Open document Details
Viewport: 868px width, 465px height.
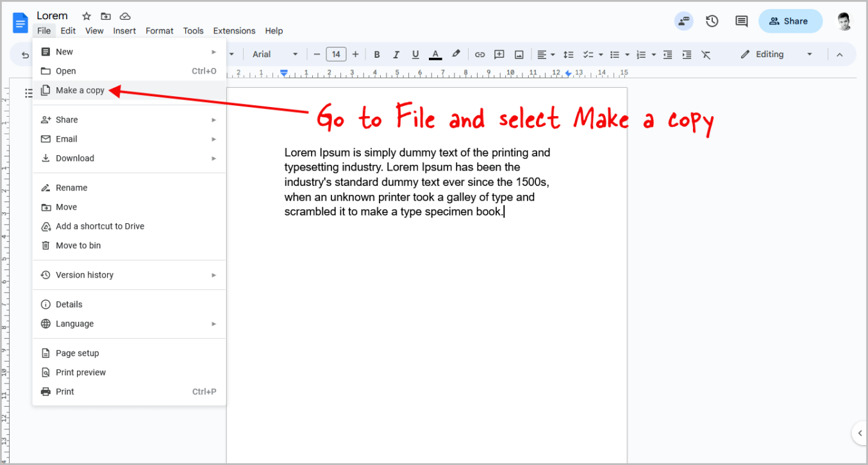tap(129, 305)
